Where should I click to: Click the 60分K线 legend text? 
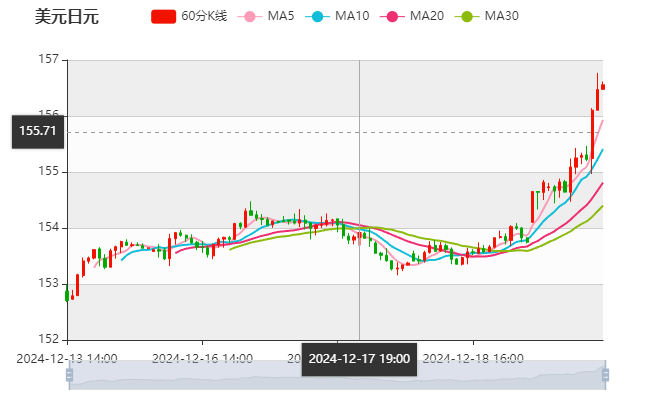tap(204, 16)
